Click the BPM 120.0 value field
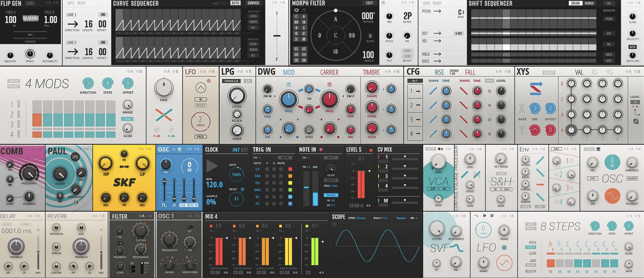The image size is (644, 278). click(x=214, y=185)
